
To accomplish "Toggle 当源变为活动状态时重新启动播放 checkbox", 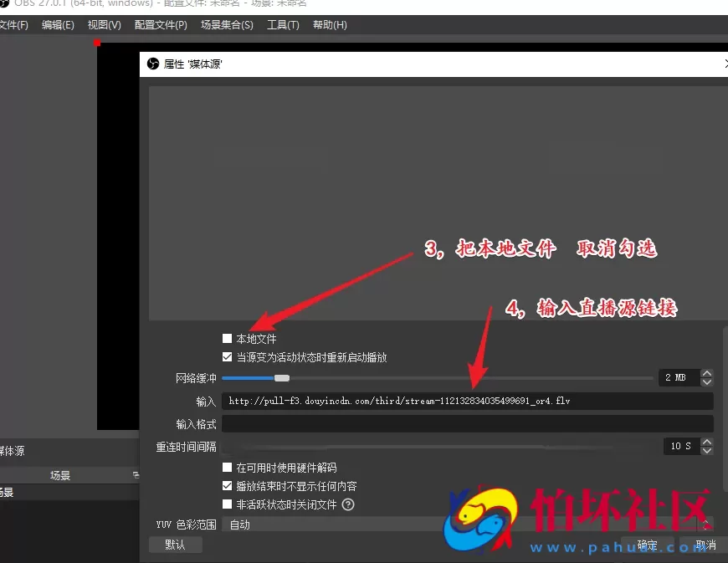I will pyautogui.click(x=228, y=357).
